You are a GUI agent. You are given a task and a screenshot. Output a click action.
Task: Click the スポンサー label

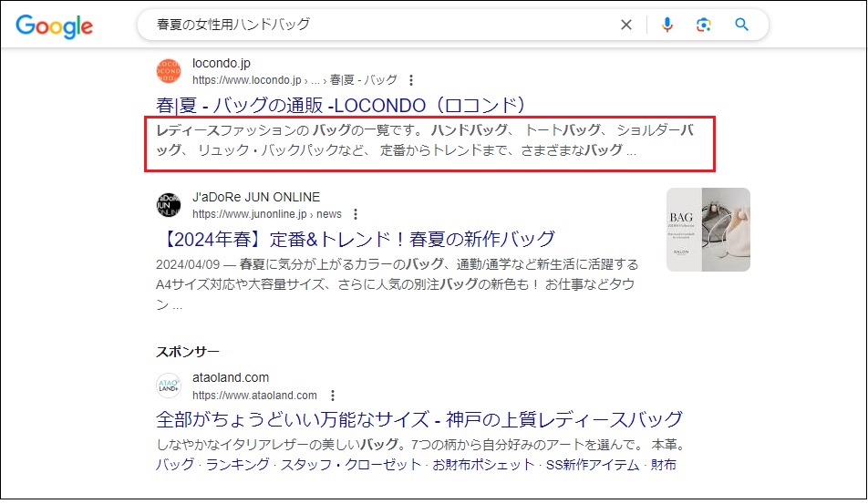pos(188,352)
